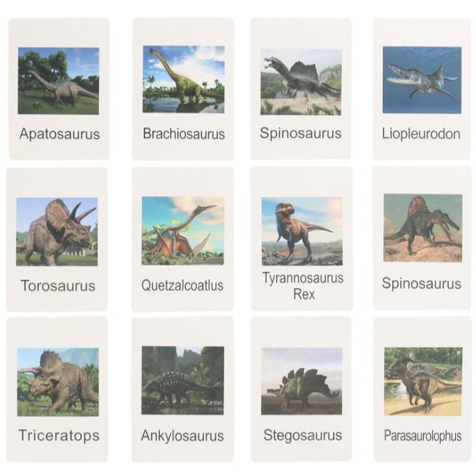This screenshot has height=476, width=476.
Task: Click the Torosaurus card image
Action: [x=57, y=232]
